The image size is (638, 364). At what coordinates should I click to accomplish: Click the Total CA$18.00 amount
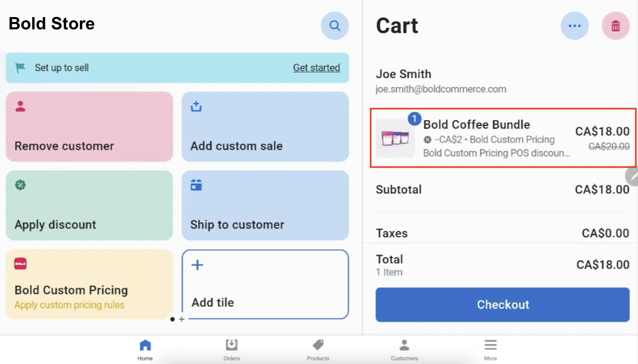[x=603, y=264]
